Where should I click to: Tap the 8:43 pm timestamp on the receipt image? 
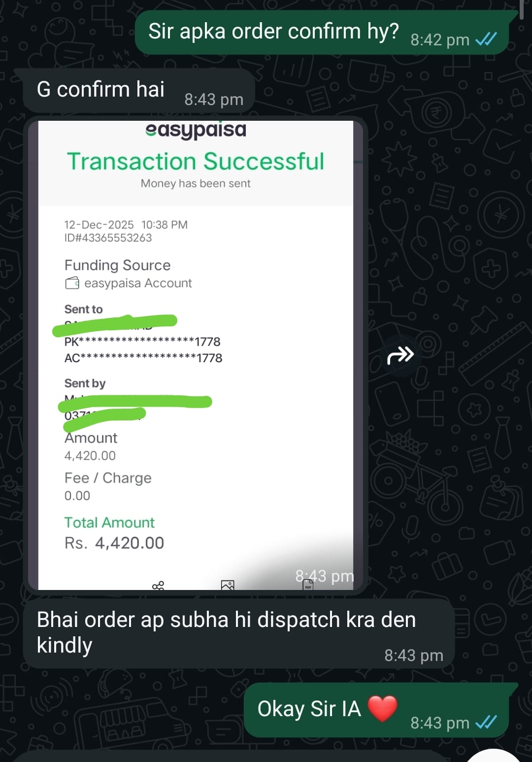point(325,576)
